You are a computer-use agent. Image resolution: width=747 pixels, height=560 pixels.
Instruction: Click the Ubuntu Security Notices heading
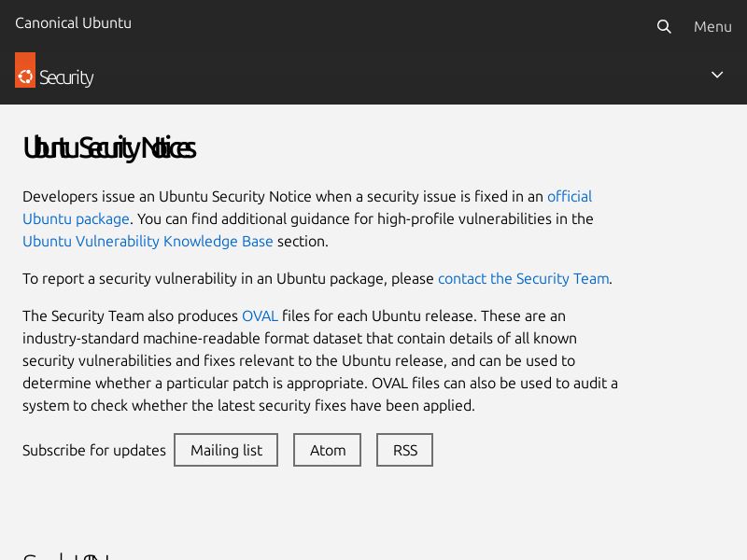coord(109,148)
